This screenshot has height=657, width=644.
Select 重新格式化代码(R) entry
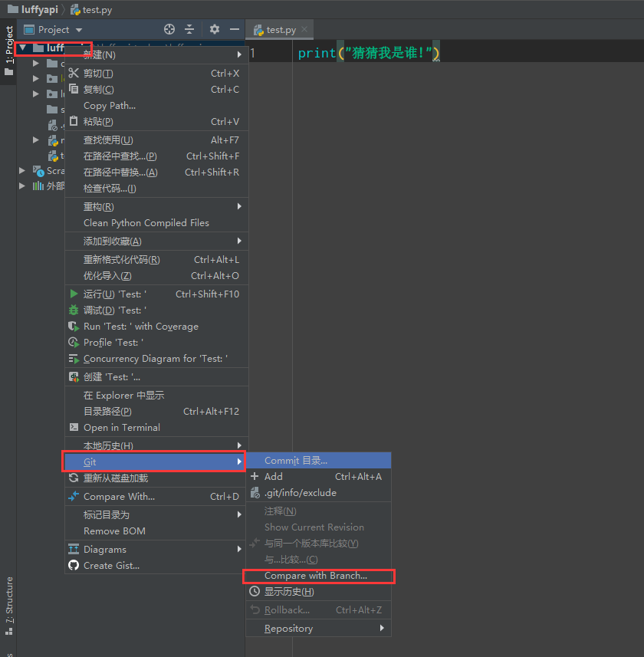pyautogui.click(x=156, y=260)
